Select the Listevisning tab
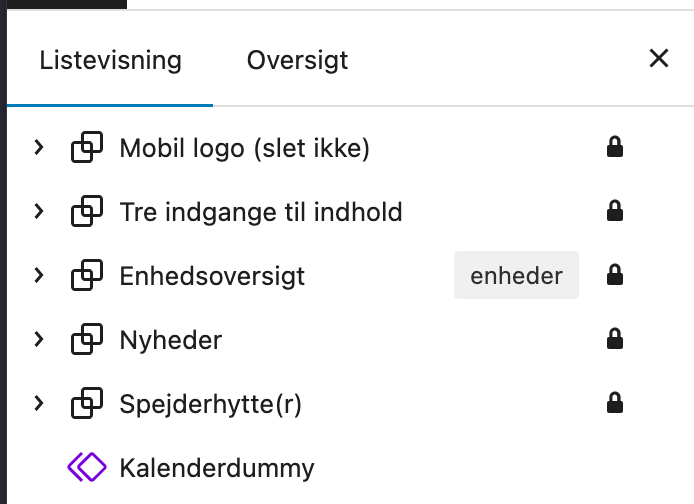 tap(110, 60)
